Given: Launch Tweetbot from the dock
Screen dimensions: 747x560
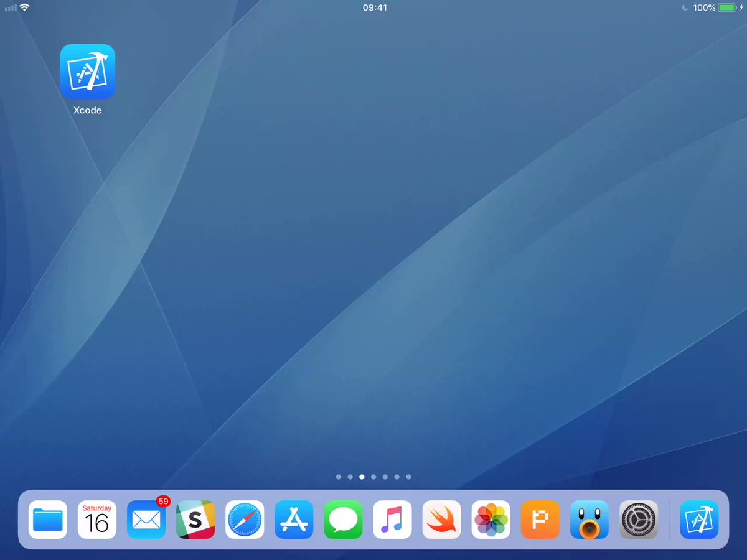Looking at the screenshot, I should (590, 520).
